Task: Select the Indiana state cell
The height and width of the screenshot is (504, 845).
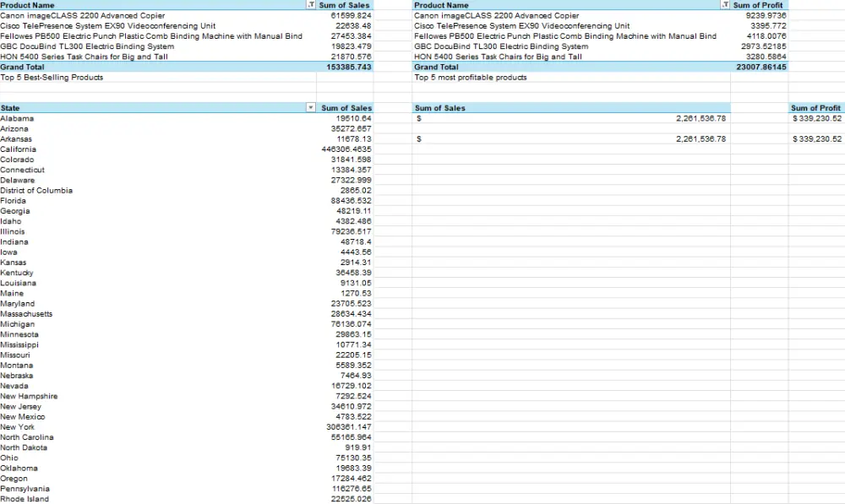Action: tap(14, 241)
